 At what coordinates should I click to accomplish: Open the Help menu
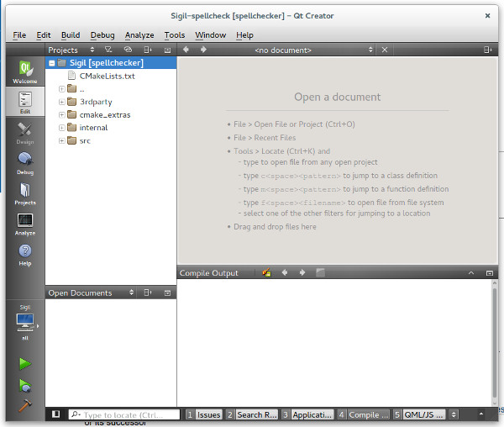tap(244, 34)
